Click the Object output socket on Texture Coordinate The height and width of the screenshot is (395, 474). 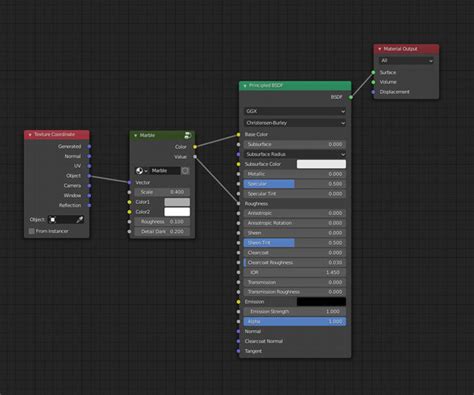pyautogui.click(x=89, y=176)
